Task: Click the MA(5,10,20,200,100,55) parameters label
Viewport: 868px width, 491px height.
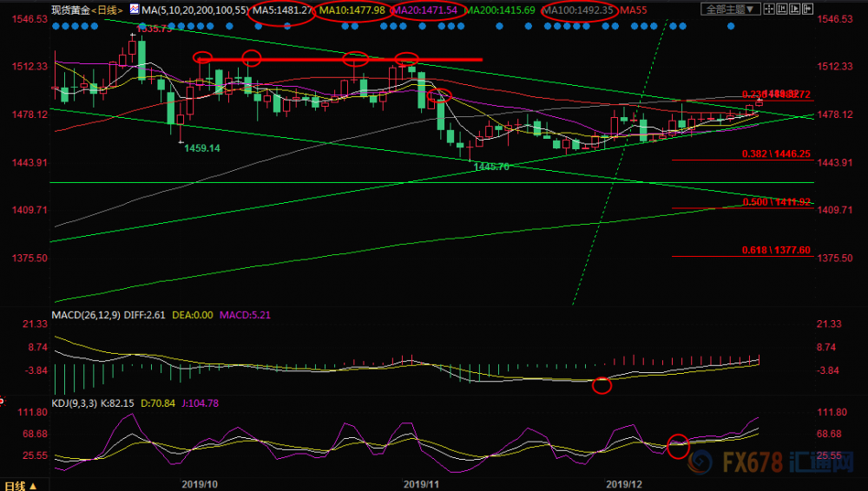Action: tap(194, 10)
